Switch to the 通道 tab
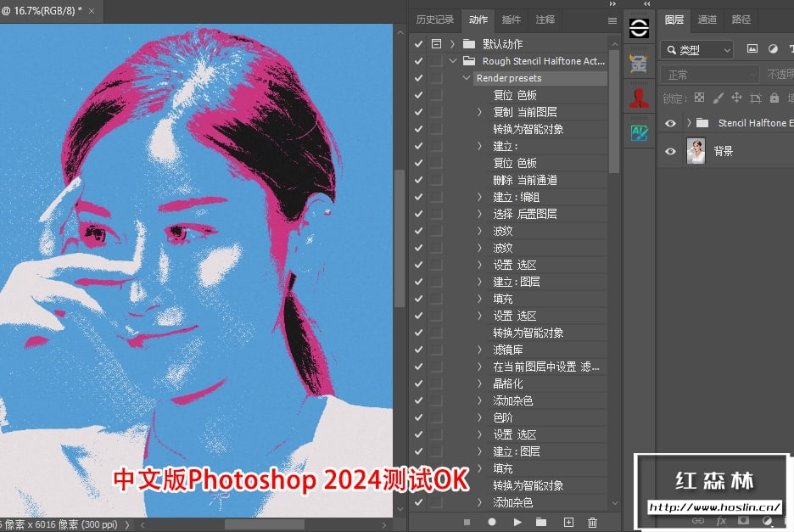The width and height of the screenshot is (794, 532). (707, 20)
